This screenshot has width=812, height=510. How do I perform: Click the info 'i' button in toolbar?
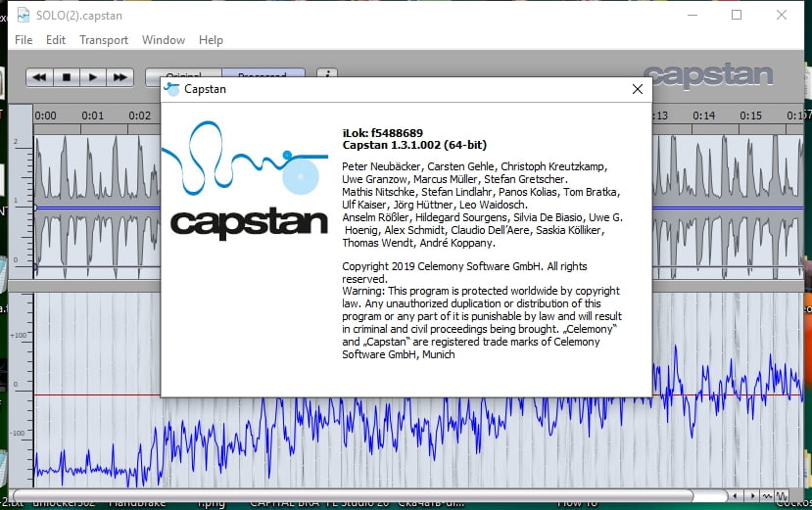point(327,74)
